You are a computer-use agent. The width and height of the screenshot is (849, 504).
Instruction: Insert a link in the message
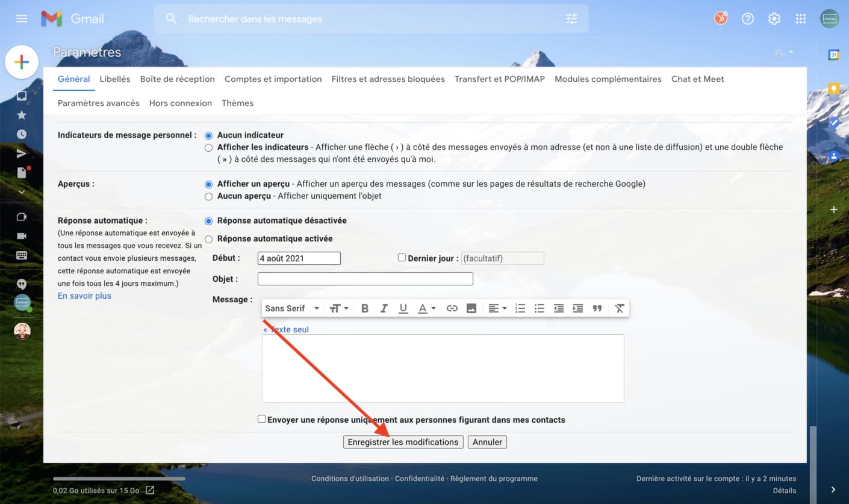pyautogui.click(x=452, y=308)
